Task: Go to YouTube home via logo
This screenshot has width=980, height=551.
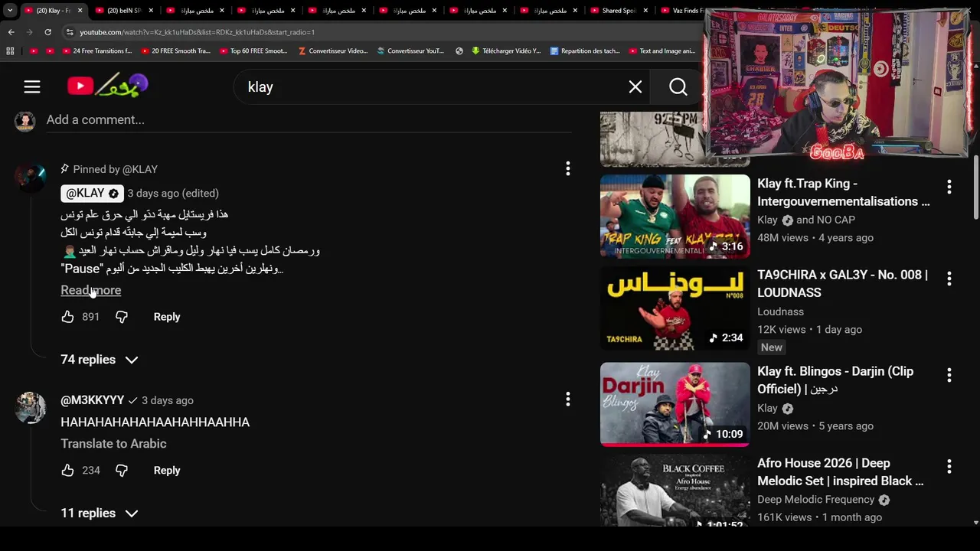Action: point(107,86)
